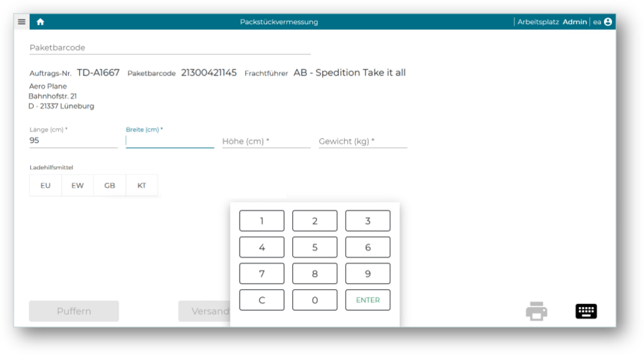The height and width of the screenshot is (355, 644).
Task: Select EU Ladehilfsmittel option
Action: click(45, 186)
